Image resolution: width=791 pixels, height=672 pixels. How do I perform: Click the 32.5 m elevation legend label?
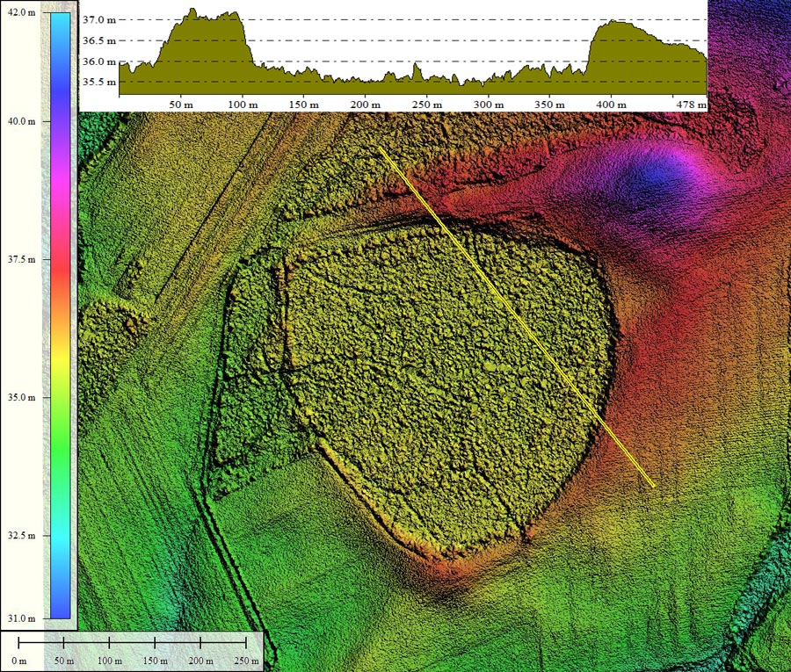(22, 535)
